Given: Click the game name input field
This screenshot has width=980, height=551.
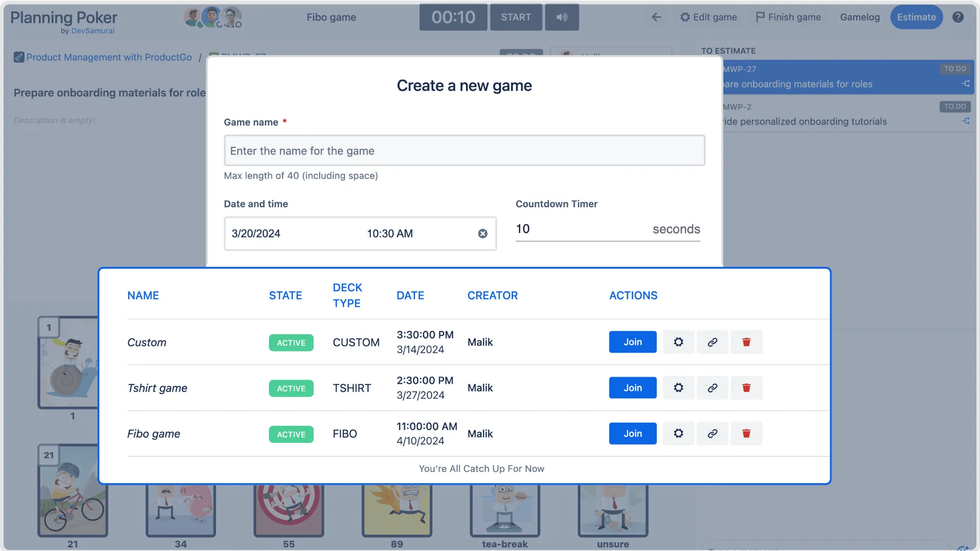Looking at the screenshot, I should tap(464, 151).
